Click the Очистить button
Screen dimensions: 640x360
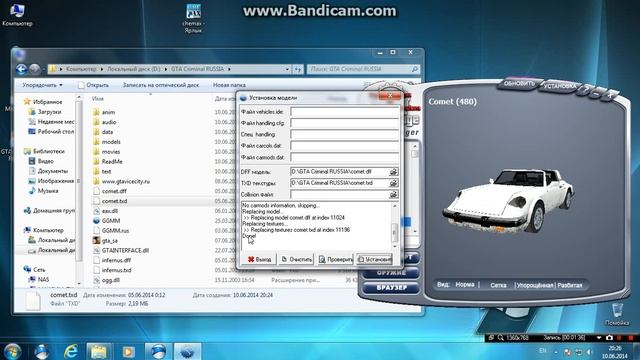tap(296, 259)
